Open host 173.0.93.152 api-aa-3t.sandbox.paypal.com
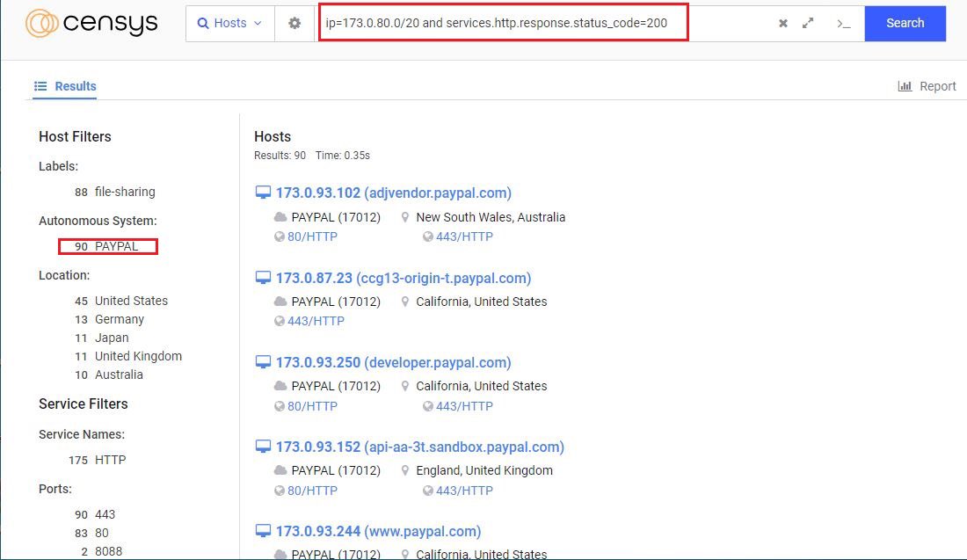The width and height of the screenshot is (967, 560). (x=420, y=447)
